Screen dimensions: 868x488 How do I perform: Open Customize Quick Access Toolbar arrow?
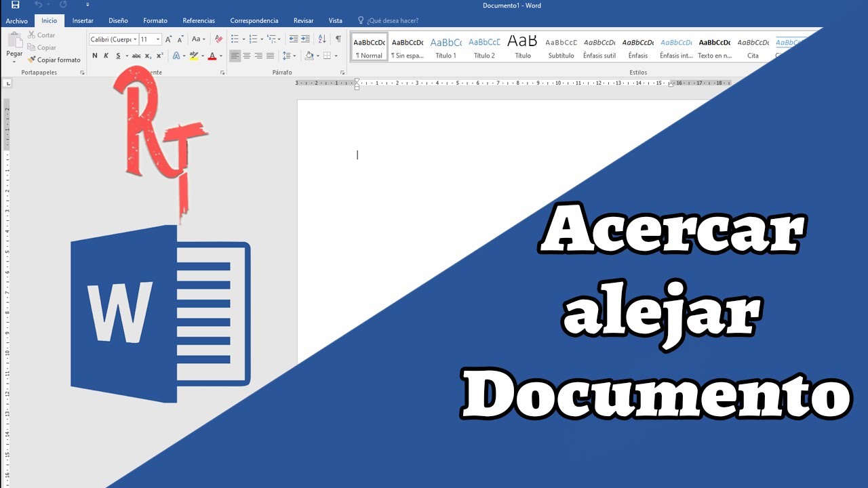[87, 5]
